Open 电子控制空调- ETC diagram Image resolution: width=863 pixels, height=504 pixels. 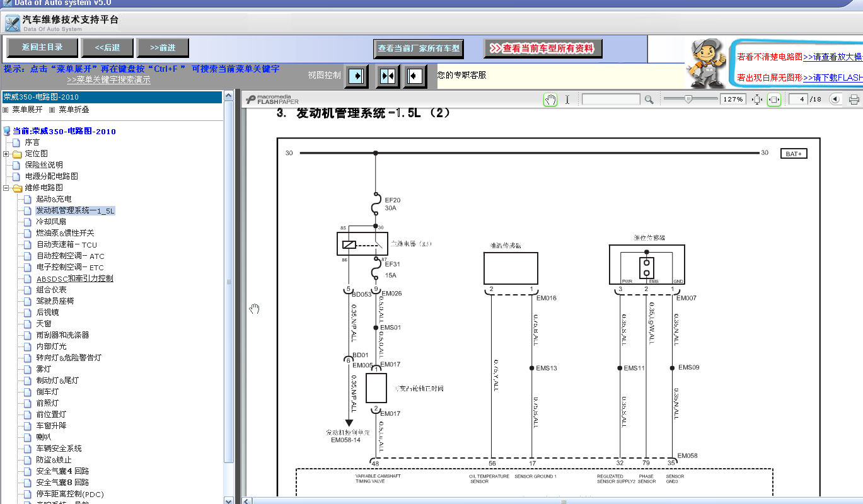70,267
